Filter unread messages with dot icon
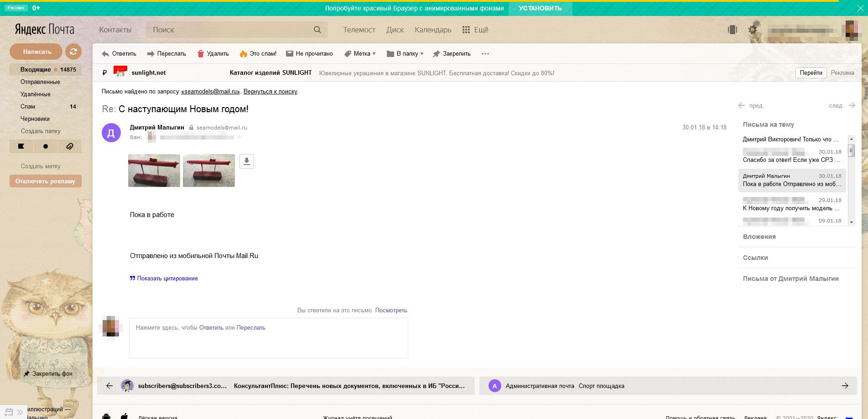This screenshot has height=419, width=868. pyautogui.click(x=45, y=146)
